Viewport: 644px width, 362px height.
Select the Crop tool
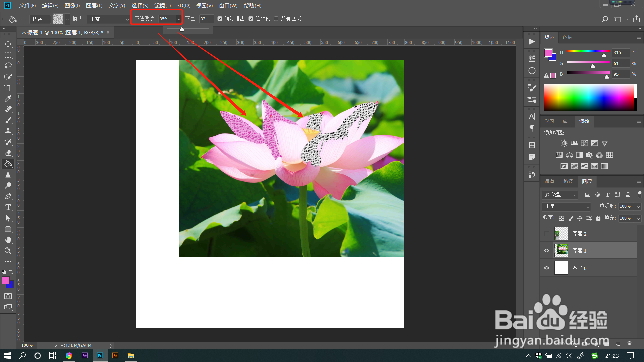point(8,87)
